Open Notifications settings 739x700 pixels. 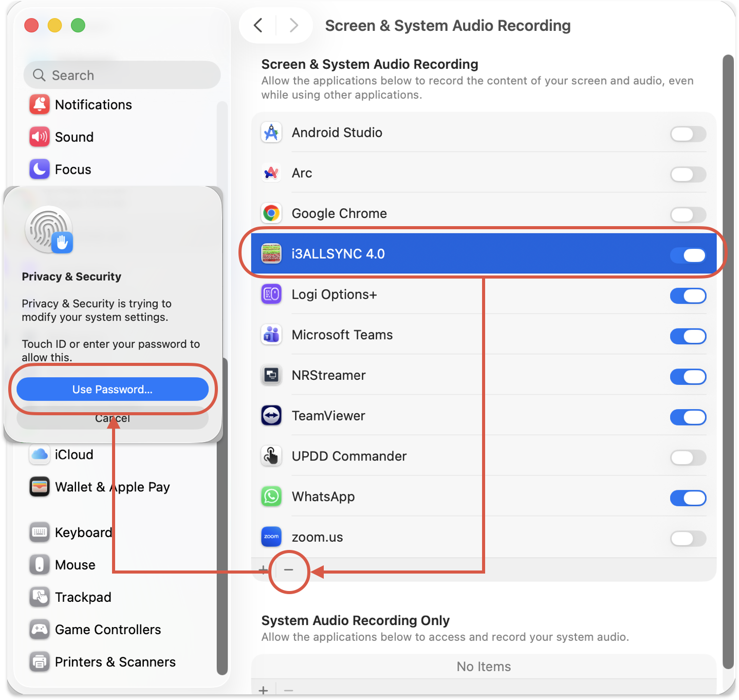pyautogui.click(x=122, y=104)
